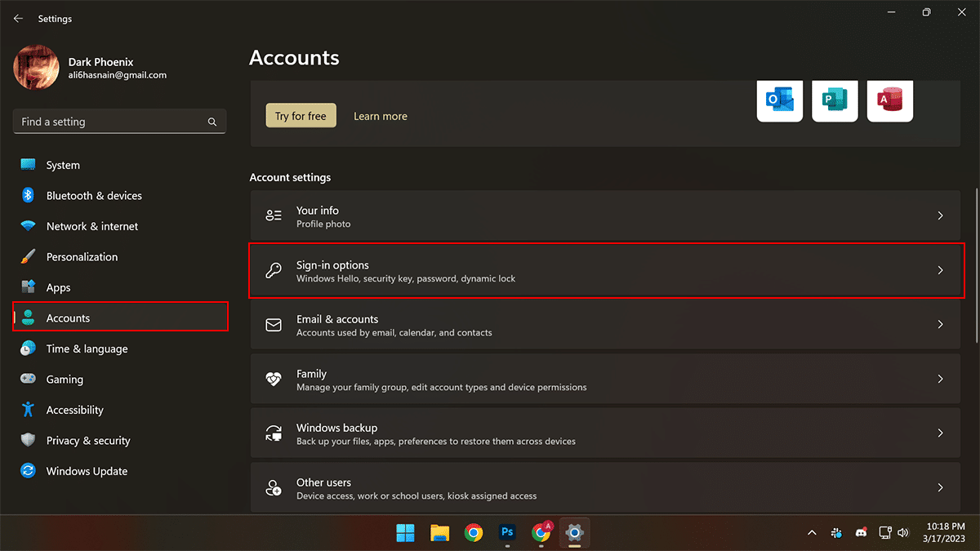This screenshot has height=551, width=980.
Task: Click the search magnifier icon
Action: 212,122
